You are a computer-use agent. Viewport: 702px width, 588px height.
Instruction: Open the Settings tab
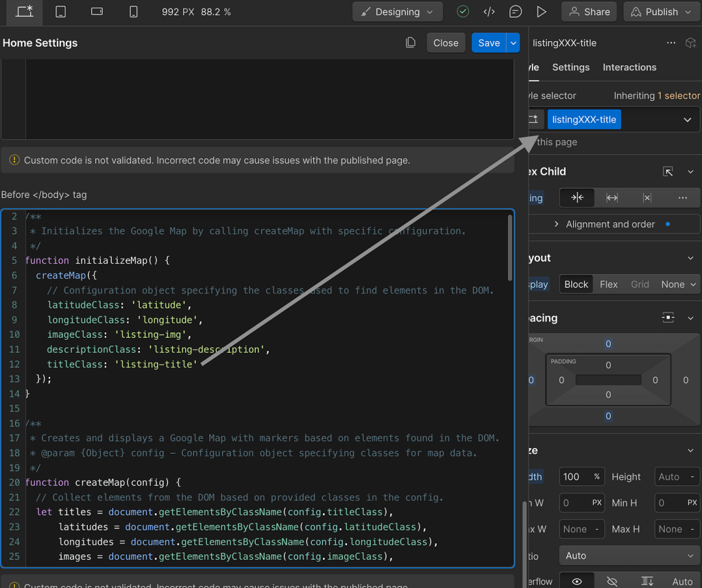pos(570,67)
